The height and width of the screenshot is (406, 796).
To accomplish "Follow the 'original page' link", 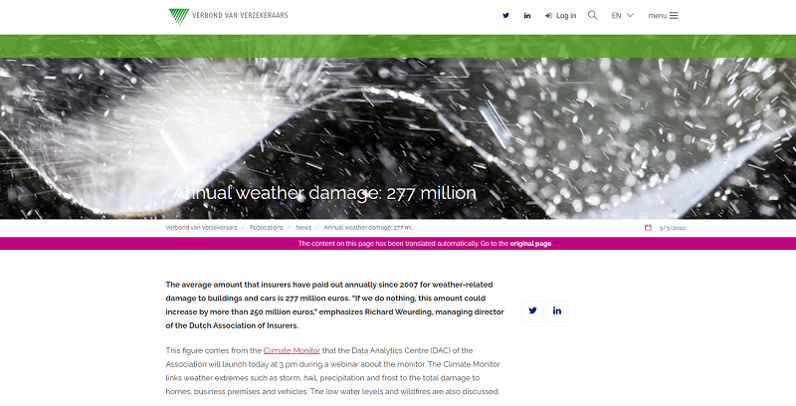I will [532, 244].
